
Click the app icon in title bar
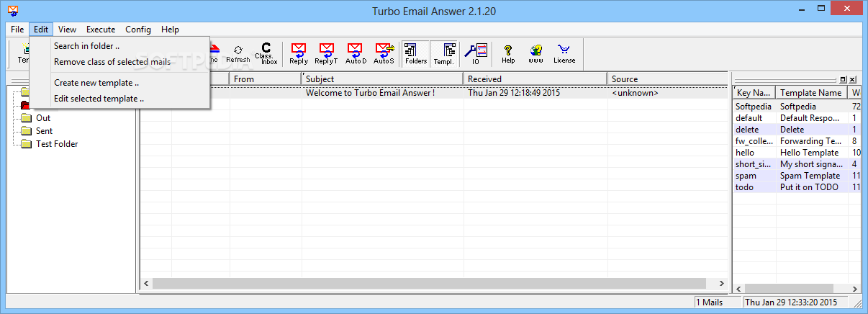(12, 10)
